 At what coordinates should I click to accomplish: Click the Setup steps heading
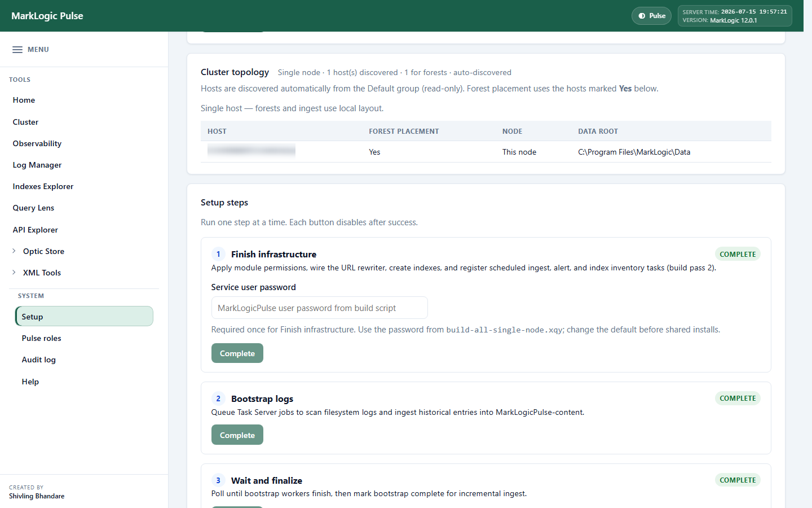pos(224,203)
